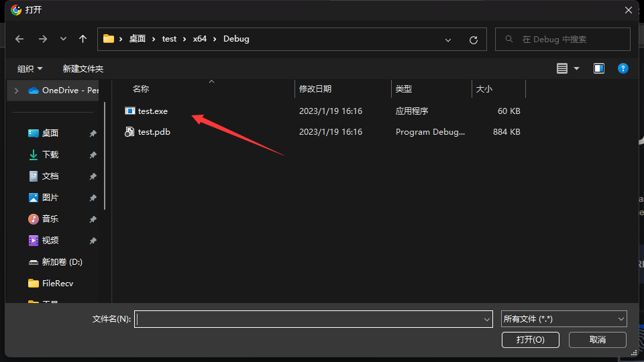Click pin icon beside 下载
The width and height of the screenshot is (644, 362).
pos(93,155)
